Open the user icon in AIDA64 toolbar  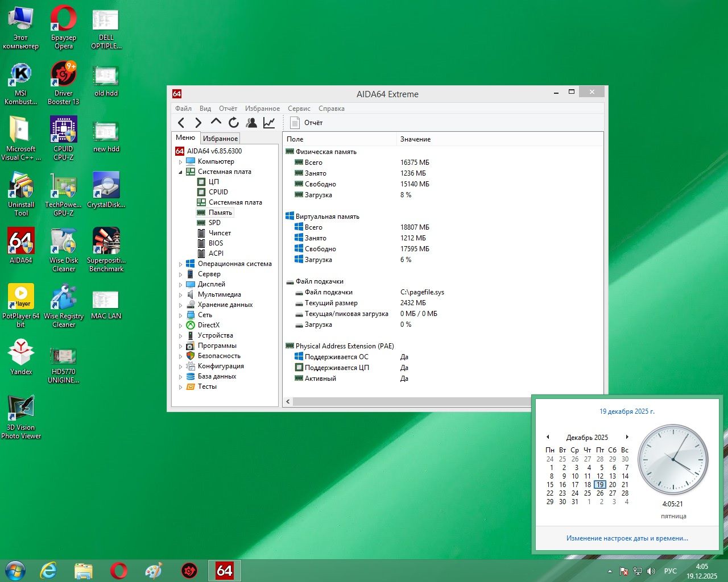[x=251, y=122]
